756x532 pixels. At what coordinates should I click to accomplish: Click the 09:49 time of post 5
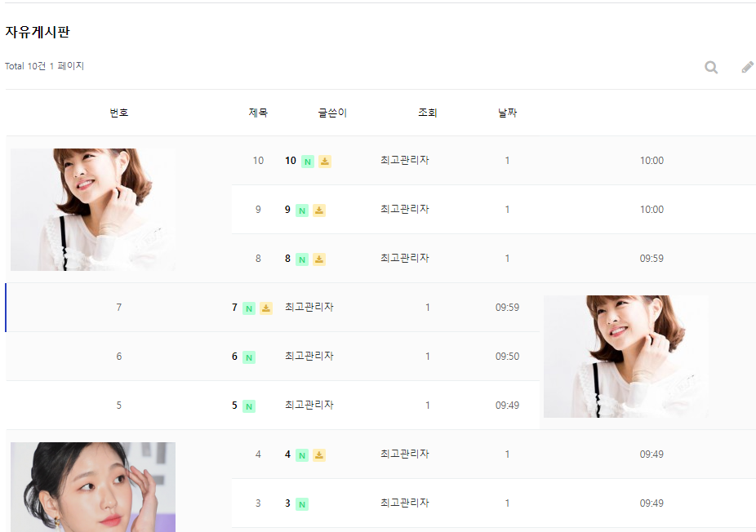[507, 406]
